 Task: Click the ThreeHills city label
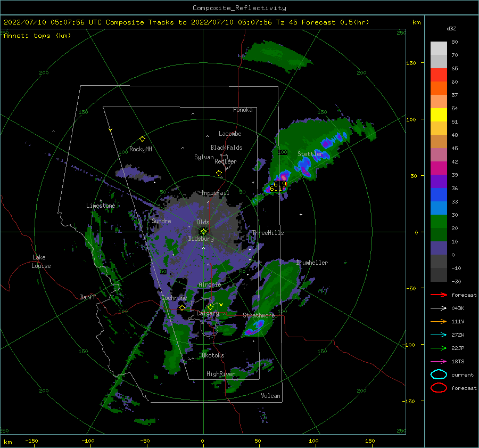pyautogui.click(x=268, y=233)
